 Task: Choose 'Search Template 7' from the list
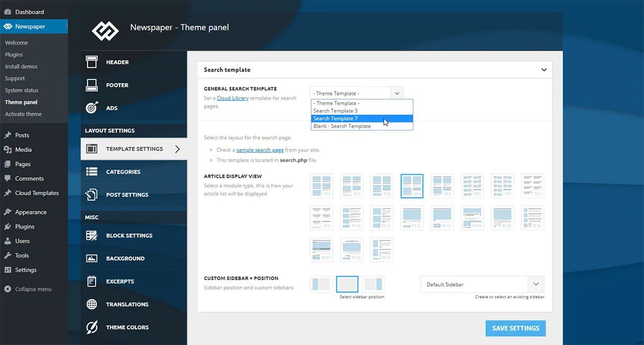click(x=362, y=119)
